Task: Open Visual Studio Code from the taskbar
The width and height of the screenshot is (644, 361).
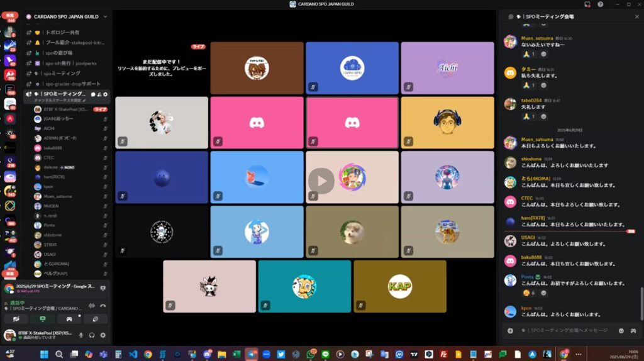Action: click(x=133, y=354)
